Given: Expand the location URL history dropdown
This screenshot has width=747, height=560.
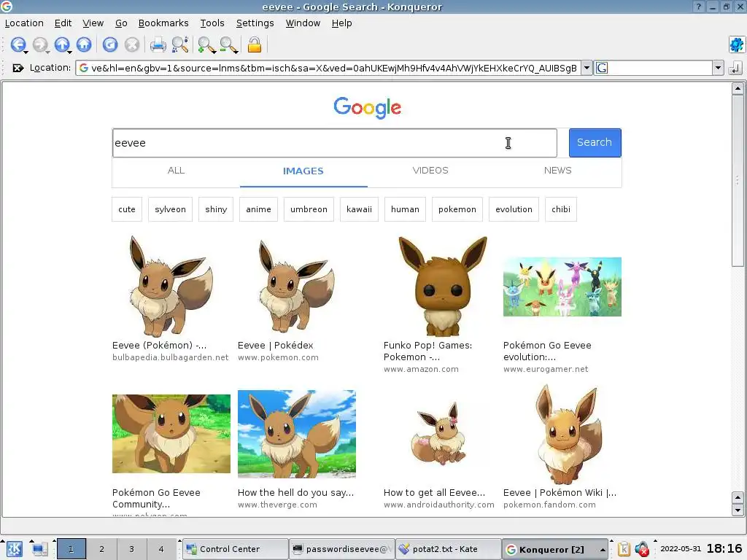Looking at the screenshot, I should (x=587, y=68).
